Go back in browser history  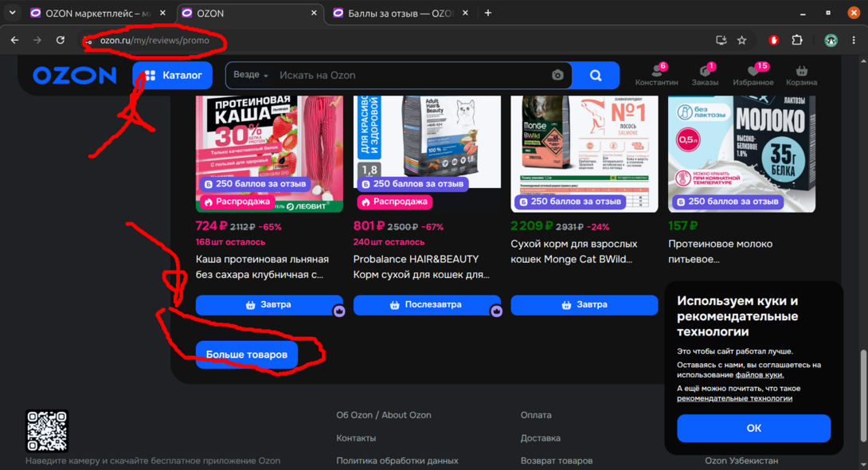click(x=15, y=40)
